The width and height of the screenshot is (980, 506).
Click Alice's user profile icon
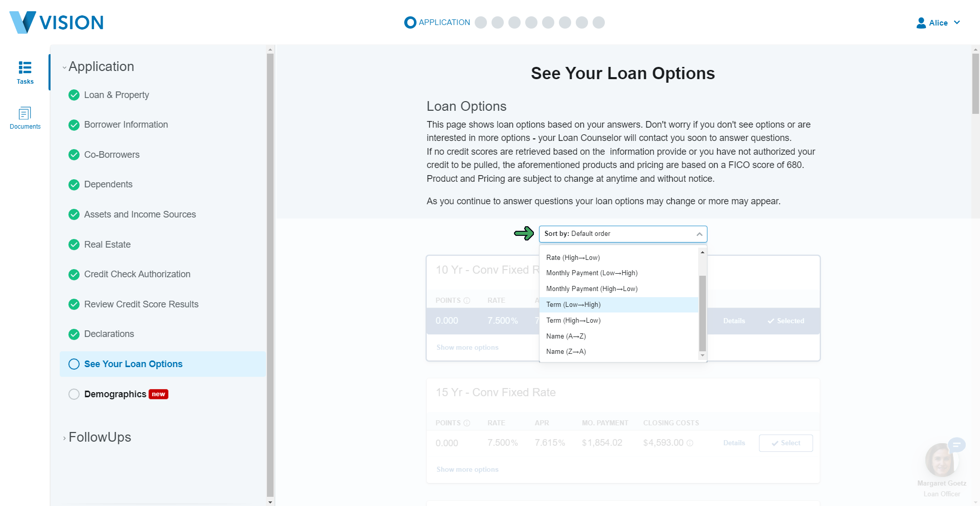[921, 23]
